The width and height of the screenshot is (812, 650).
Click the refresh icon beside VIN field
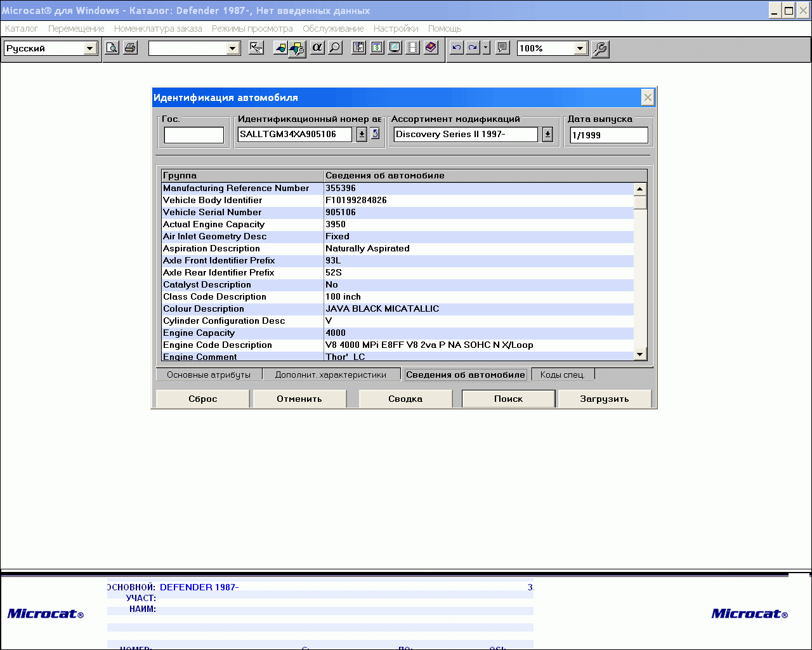tap(375, 133)
